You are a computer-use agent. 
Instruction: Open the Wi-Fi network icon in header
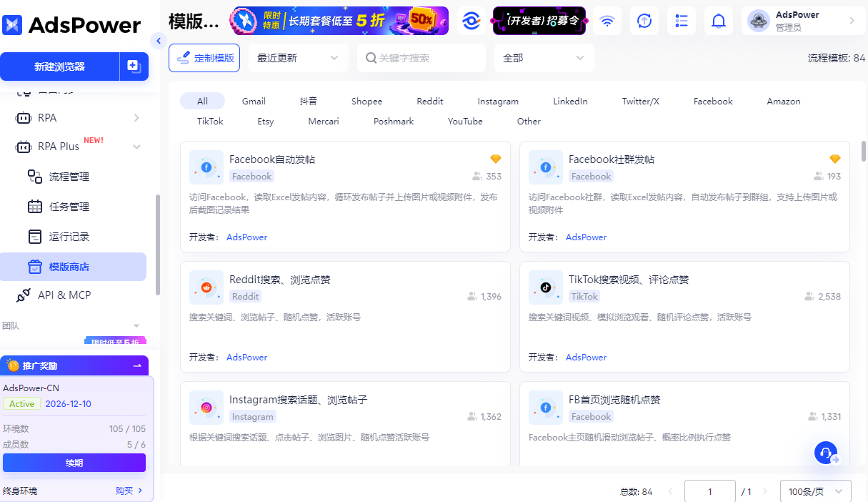point(607,21)
